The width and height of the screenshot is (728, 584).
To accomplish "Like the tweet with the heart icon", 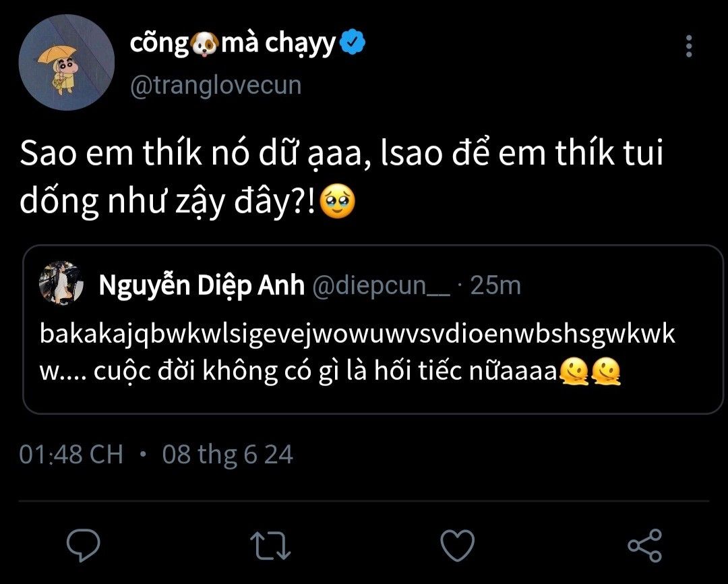I will click(457, 544).
